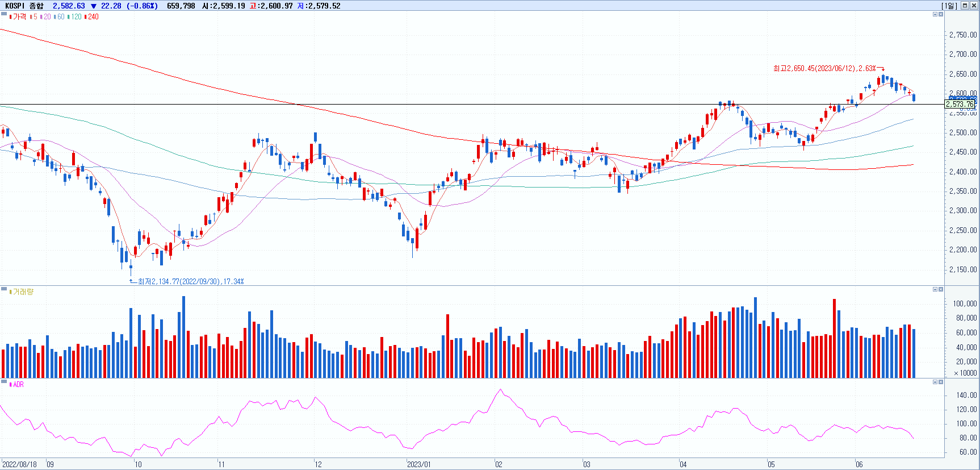The width and height of the screenshot is (980, 470).
Task: Click the 2,400.00 price axis label
Action: [x=963, y=172]
